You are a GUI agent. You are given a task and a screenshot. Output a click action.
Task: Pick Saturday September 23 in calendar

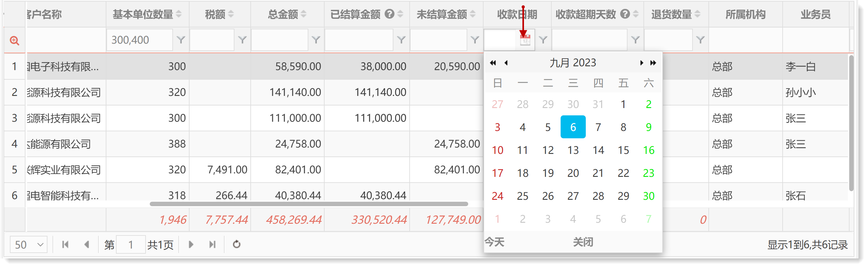648,173
